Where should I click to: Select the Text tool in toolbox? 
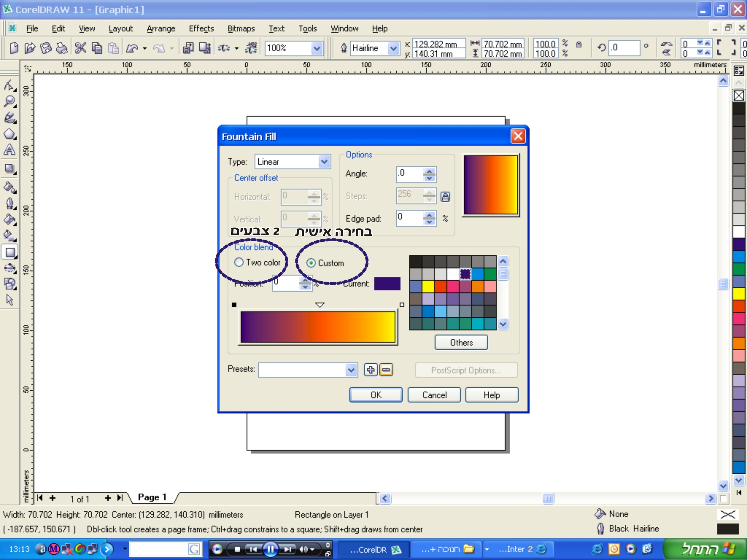coord(10,150)
